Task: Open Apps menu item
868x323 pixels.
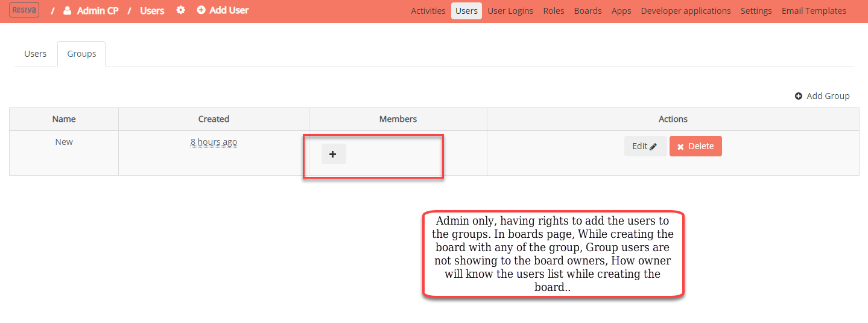Action: 621,11
